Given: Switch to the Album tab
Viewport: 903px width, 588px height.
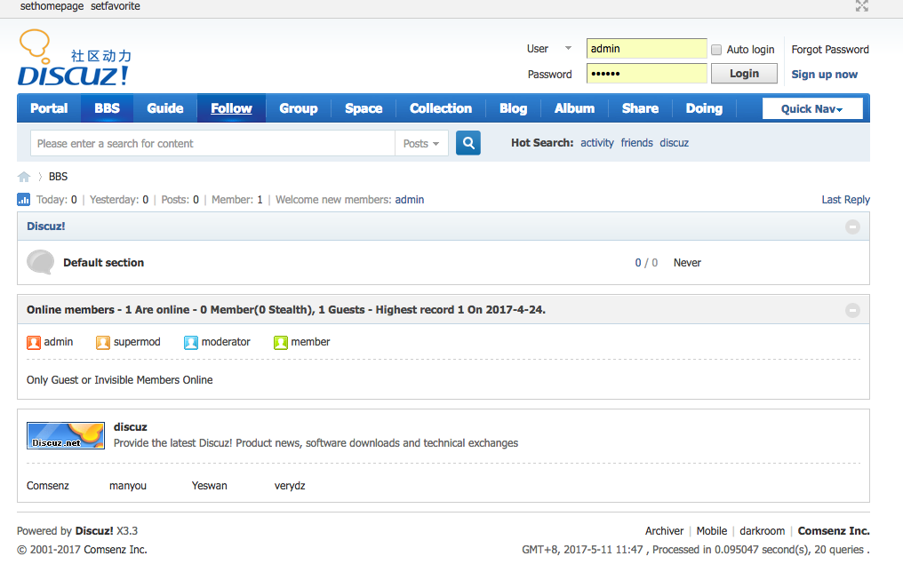Looking at the screenshot, I should point(574,108).
